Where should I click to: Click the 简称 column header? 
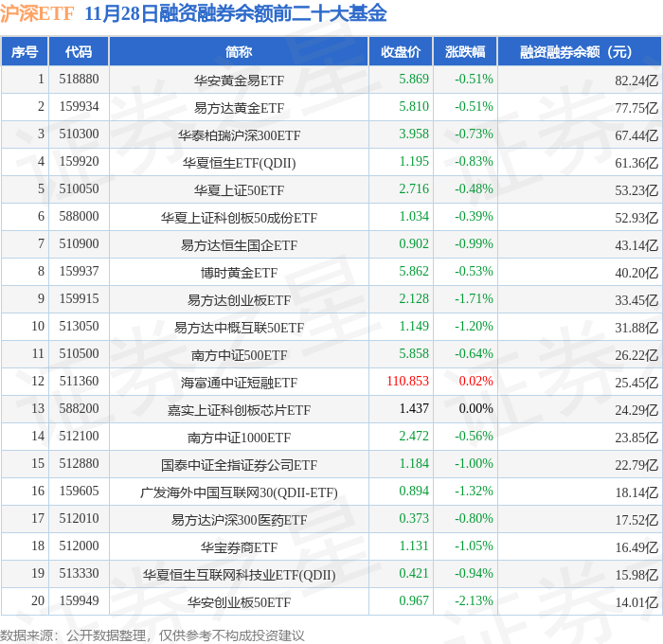coord(239,52)
